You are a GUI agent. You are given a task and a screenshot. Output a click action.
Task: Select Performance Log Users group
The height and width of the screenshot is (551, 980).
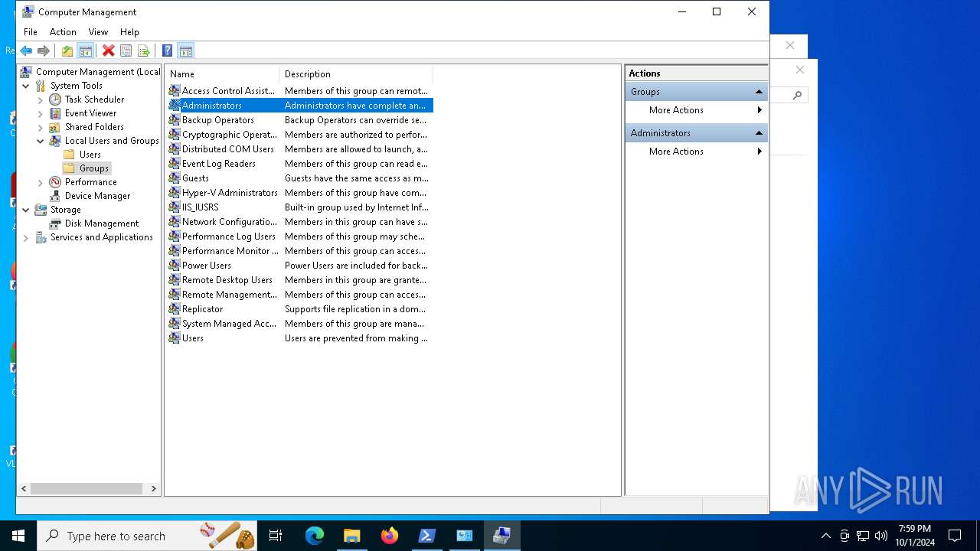click(299, 236)
